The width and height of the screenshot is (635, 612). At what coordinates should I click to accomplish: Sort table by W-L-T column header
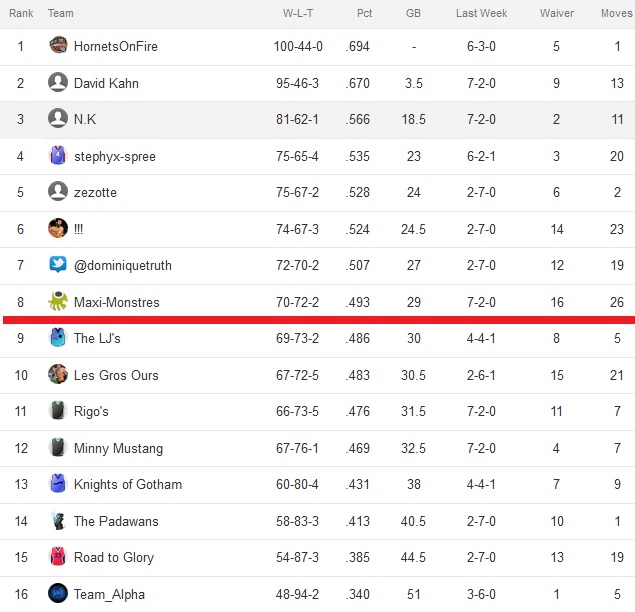tap(298, 13)
